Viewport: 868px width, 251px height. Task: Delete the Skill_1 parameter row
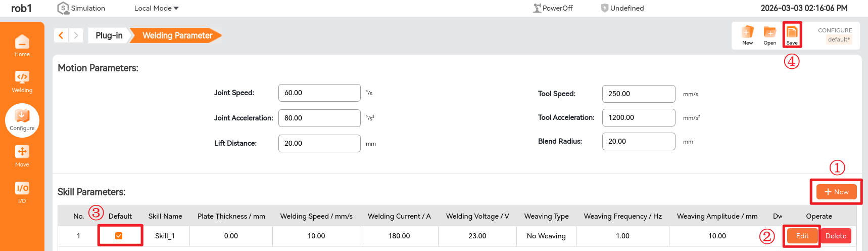pos(836,236)
